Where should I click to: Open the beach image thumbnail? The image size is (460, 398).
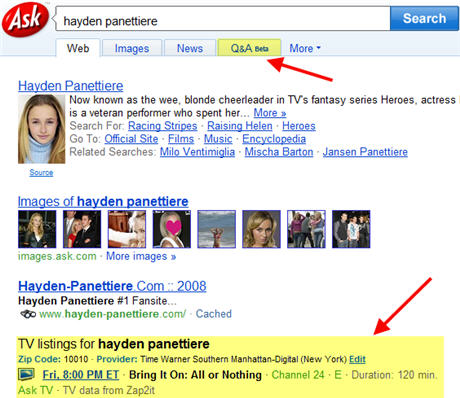[217, 229]
